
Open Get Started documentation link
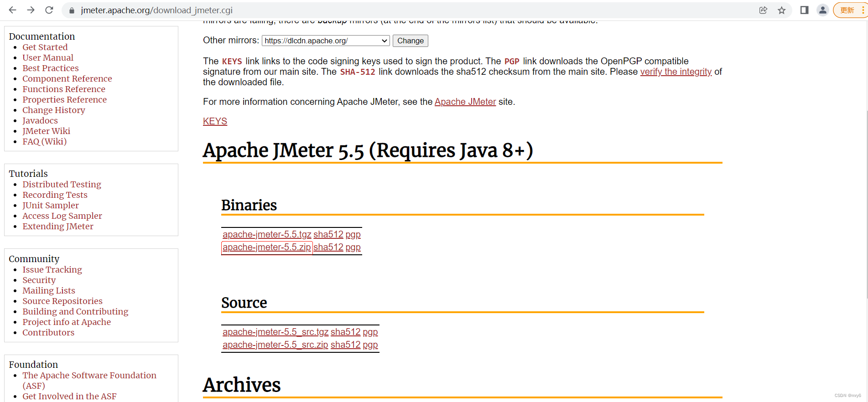tap(45, 47)
